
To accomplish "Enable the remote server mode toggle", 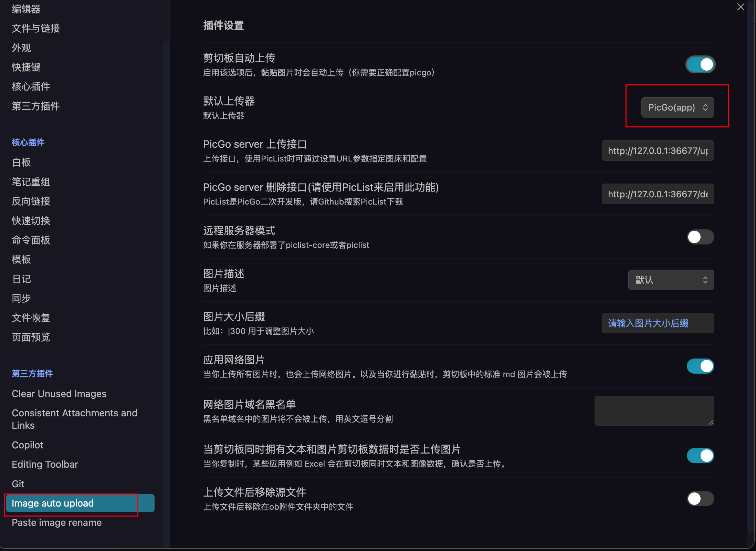I will [x=700, y=237].
